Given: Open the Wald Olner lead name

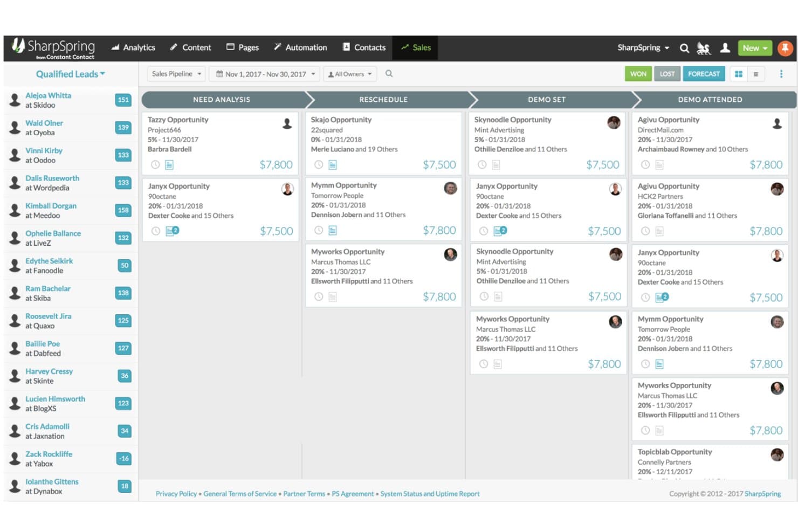Looking at the screenshot, I should pos(44,123).
